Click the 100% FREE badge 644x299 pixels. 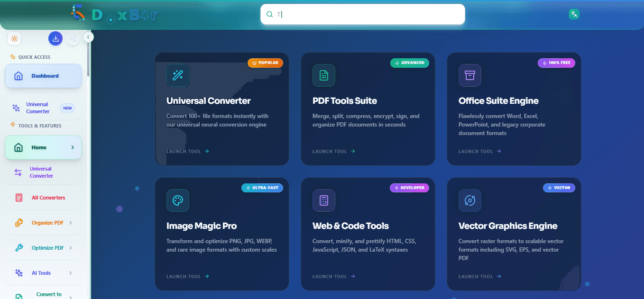click(556, 63)
